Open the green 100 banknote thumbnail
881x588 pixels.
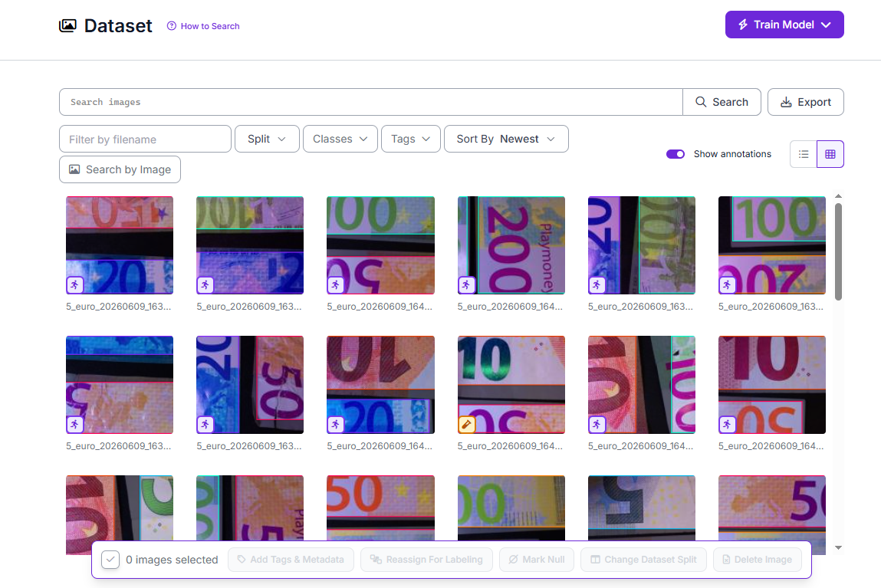click(772, 245)
